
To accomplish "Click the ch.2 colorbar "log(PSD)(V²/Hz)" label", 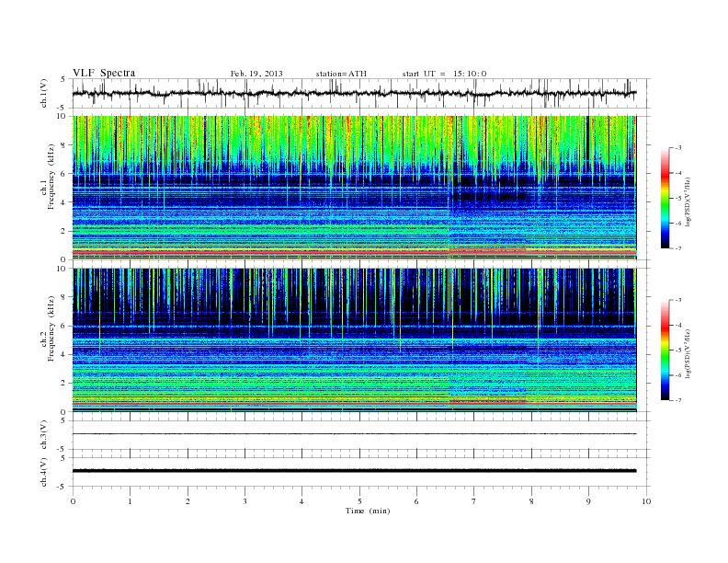I will point(688,353).
